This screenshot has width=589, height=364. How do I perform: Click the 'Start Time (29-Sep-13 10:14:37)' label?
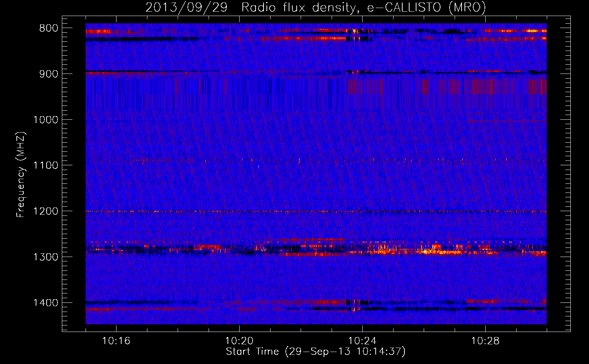316,352
